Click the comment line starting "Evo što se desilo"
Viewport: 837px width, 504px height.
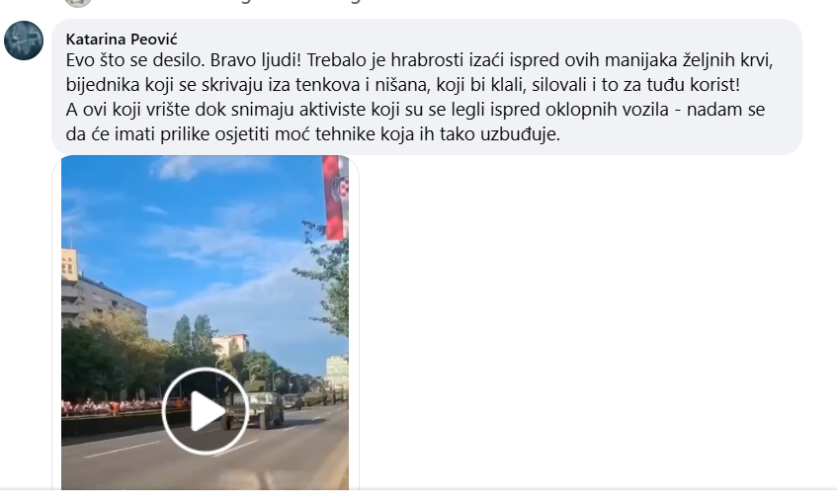pyautogui.click(x=419, y=60)
